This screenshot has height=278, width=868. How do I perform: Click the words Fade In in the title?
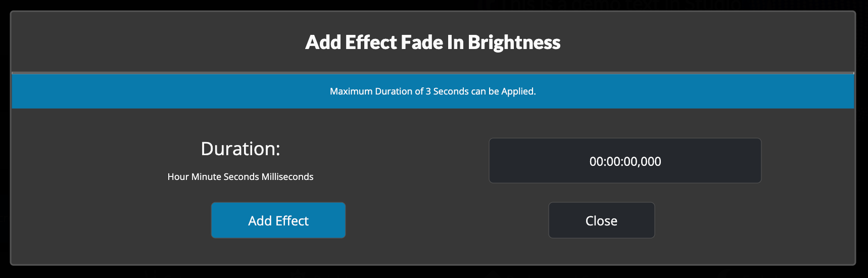coord(432,42)
